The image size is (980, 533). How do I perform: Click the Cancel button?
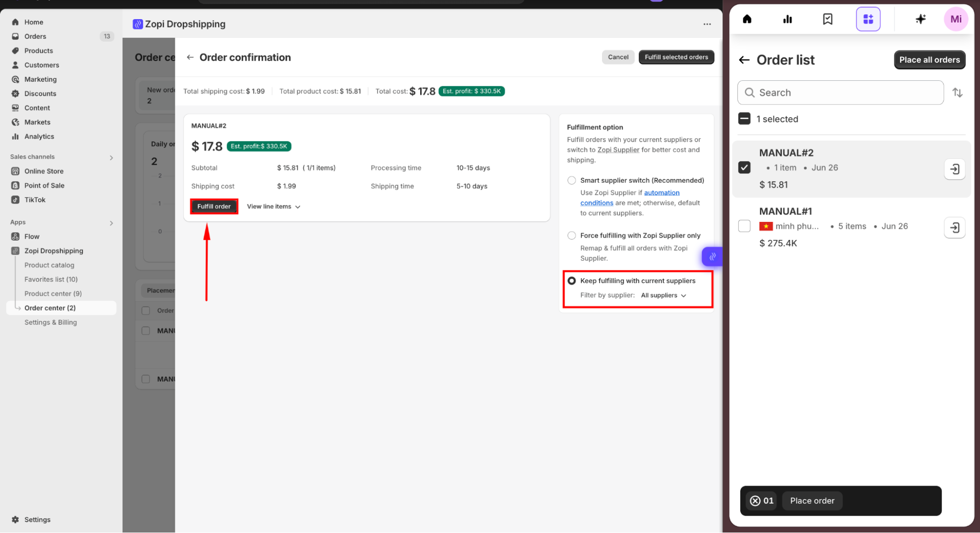(x=618, y=57)
